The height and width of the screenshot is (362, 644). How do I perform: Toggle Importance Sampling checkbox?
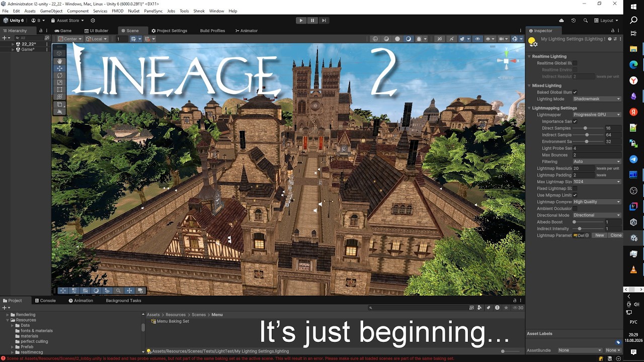[575, 122]
